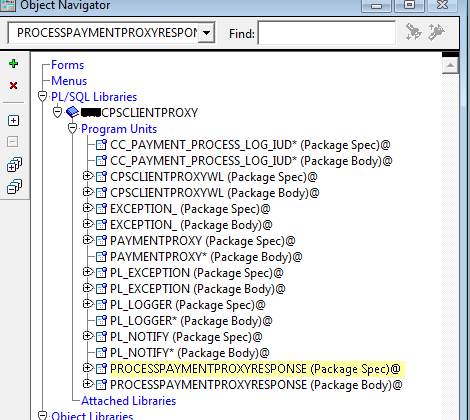
Task: Click icon of PAYMENTPROXY* Package Body
Action: click(x=101, y=257)
